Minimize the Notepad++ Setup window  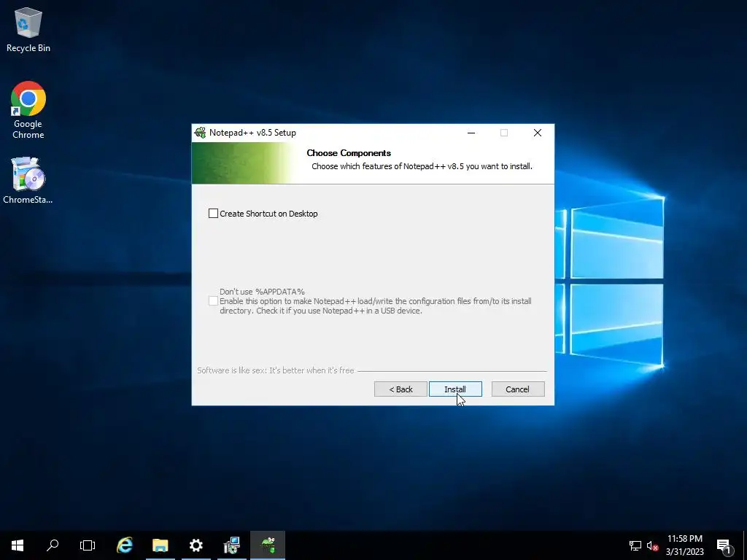click(471, 133)
